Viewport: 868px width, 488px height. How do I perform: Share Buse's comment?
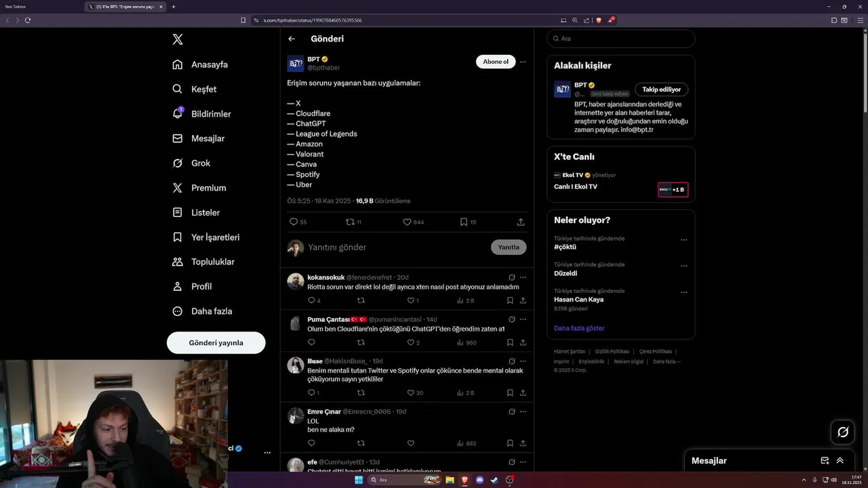523,392
